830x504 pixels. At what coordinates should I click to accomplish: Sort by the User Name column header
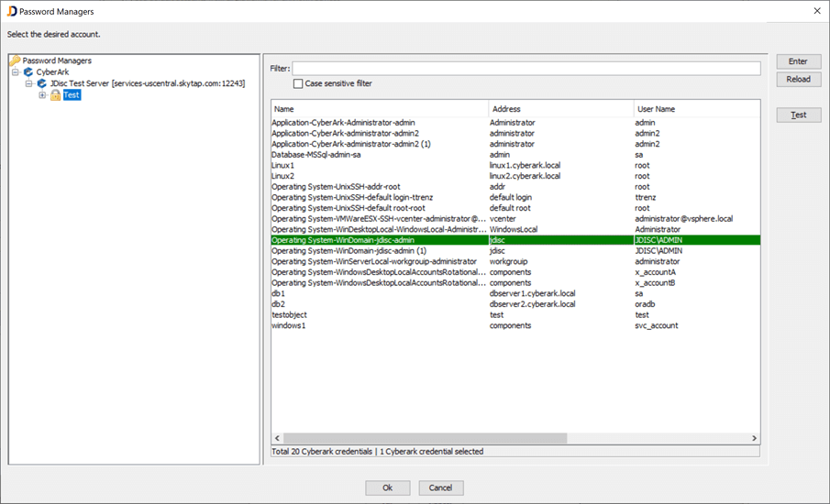(697, 109)
